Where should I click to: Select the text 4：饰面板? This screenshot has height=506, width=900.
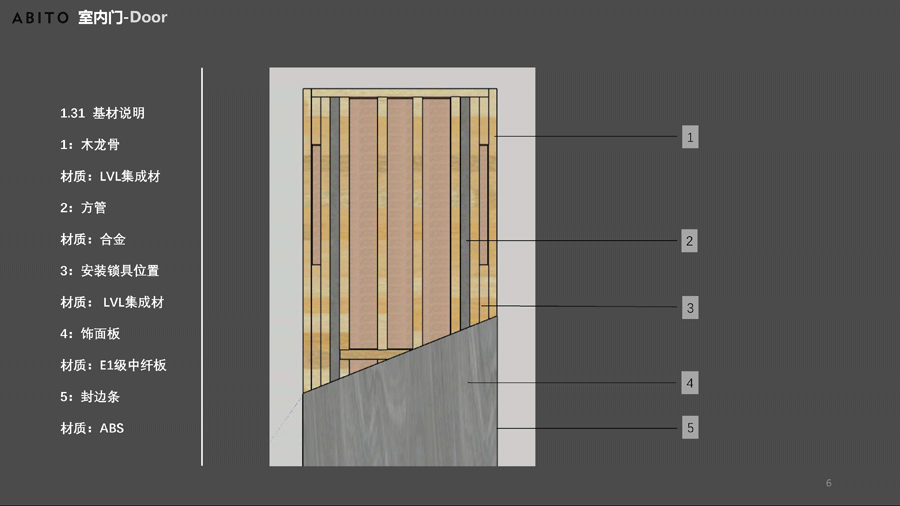point(90,334)
